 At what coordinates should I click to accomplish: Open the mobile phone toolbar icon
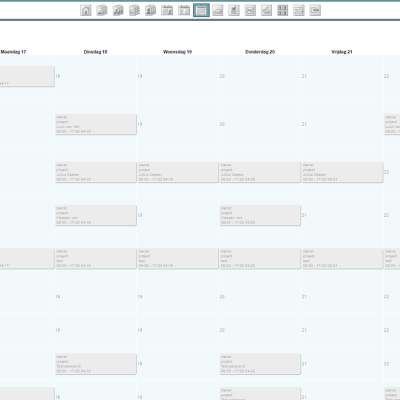pos(234,10)
